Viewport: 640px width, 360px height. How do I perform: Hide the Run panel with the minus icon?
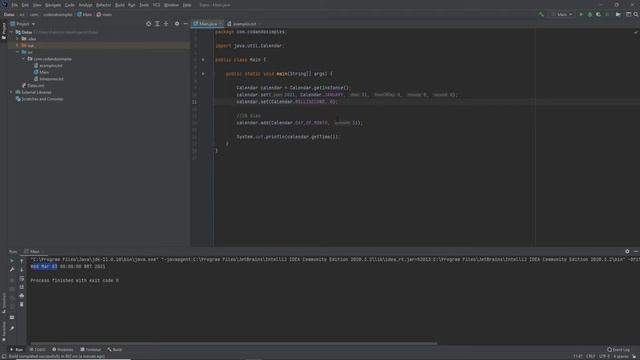click(636, 251)
